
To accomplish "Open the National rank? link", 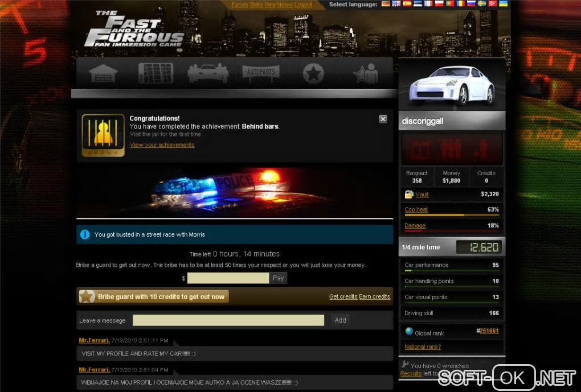I will [423, 347].
